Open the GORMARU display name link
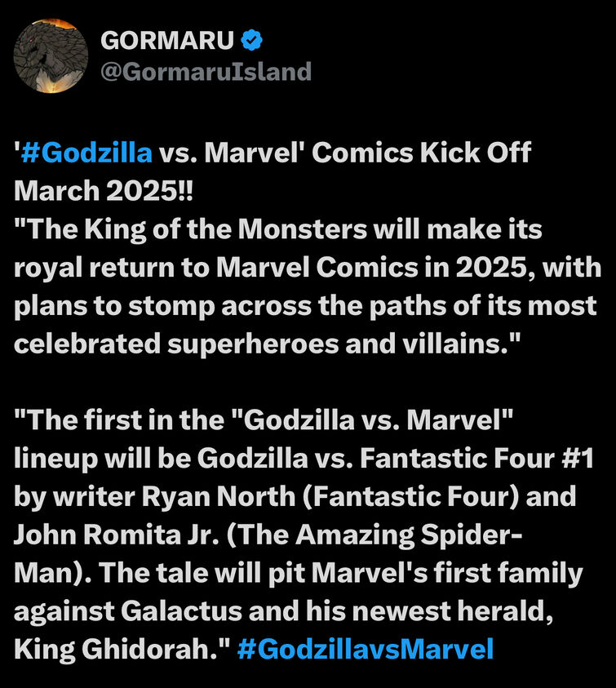This screenshot has height=688, width=616. (x=167, y=40)
